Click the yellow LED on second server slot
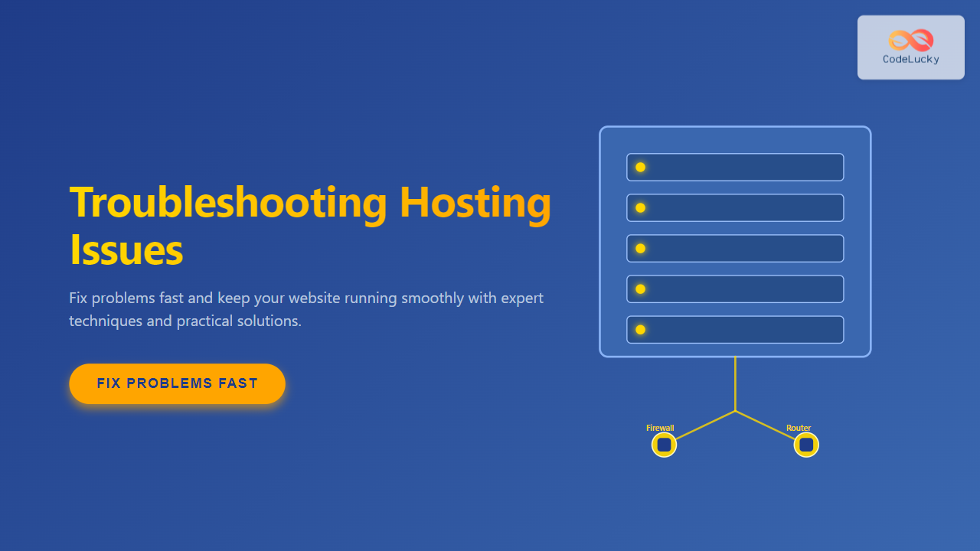980x551 pixels. pos(640,208)
